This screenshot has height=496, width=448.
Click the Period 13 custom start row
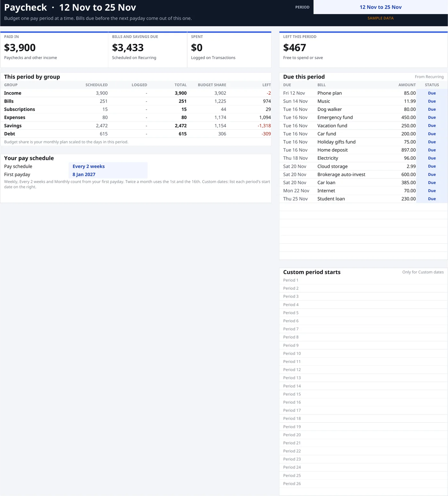pyautogui.click(x=364, y=378)
